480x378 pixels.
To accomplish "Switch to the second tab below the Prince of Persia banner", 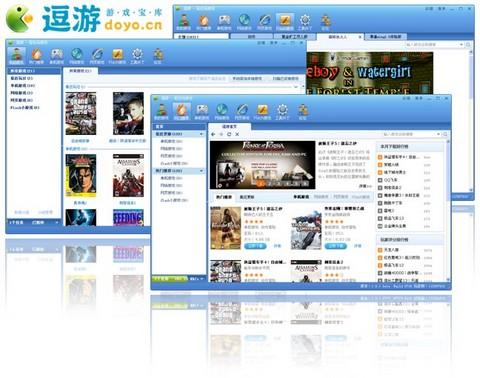I will (x=247, y=197).
